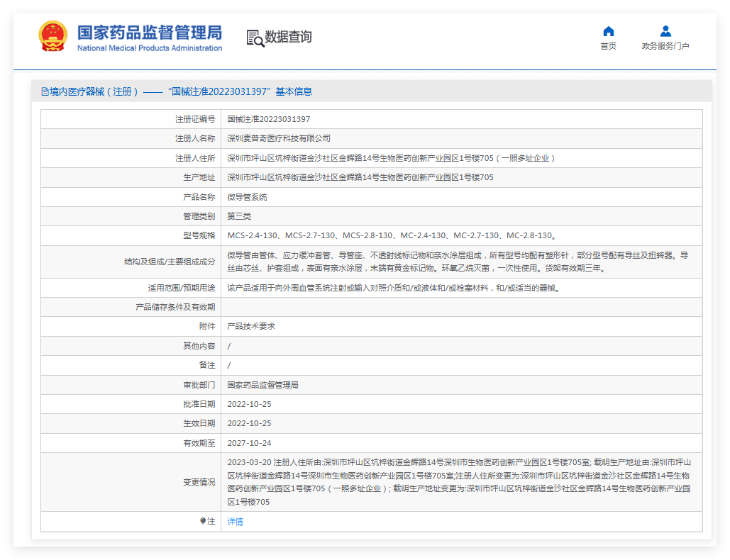
Task: Click the national emblem logo
Action: [x=52, y=36]
